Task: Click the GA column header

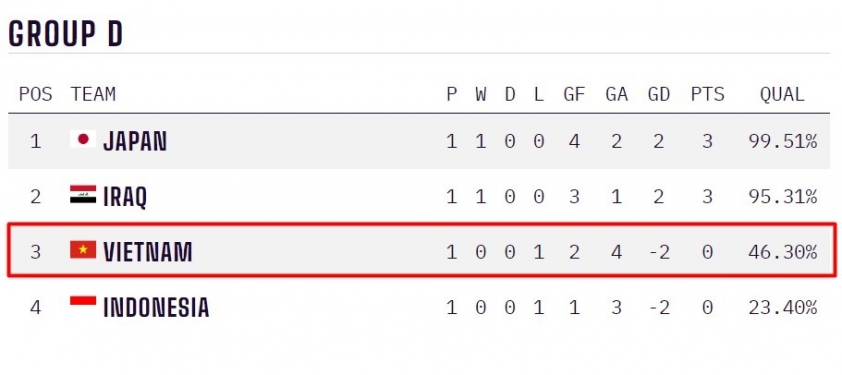Action: [616, 95]
